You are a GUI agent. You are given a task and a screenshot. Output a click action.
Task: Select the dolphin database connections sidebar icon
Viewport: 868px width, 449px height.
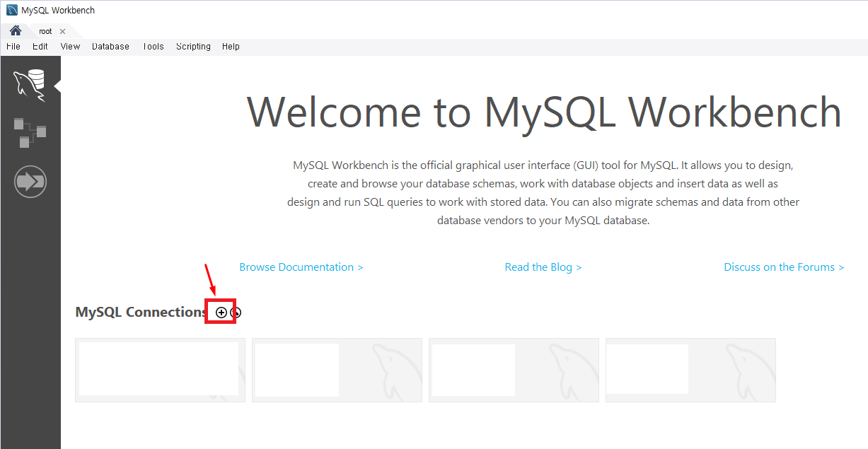click(x=29, y=86)
